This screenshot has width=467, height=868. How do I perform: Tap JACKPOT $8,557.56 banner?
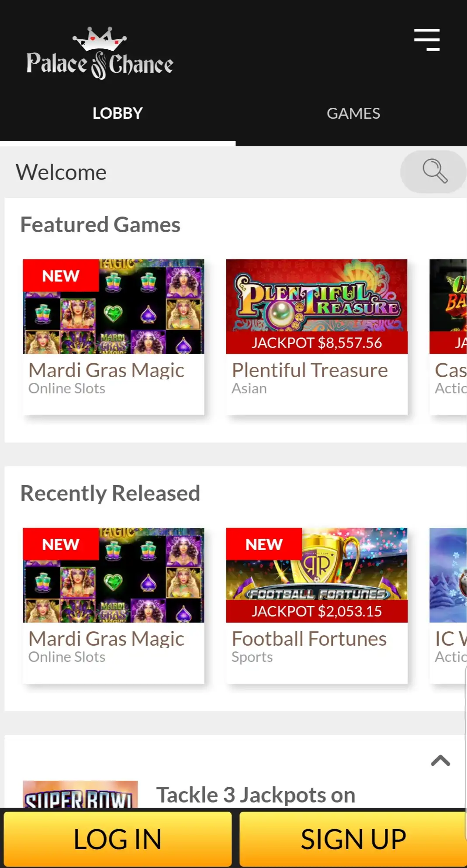pos(317,343)
